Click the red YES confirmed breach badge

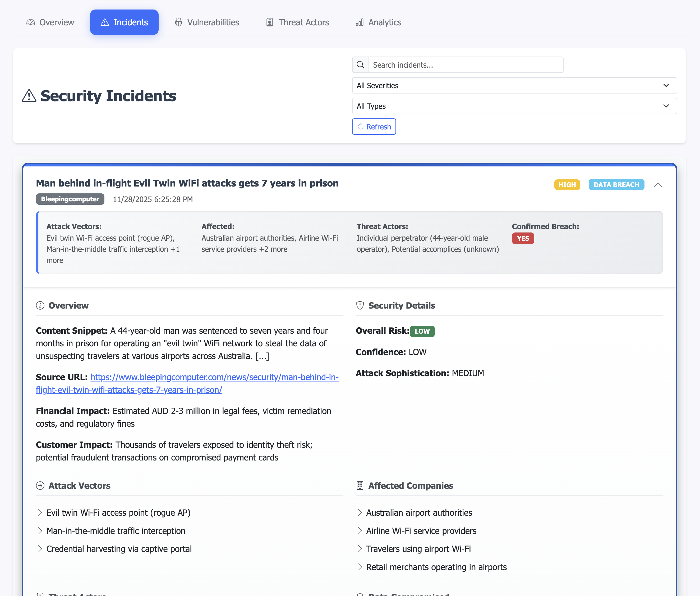(x=523, y=238)
